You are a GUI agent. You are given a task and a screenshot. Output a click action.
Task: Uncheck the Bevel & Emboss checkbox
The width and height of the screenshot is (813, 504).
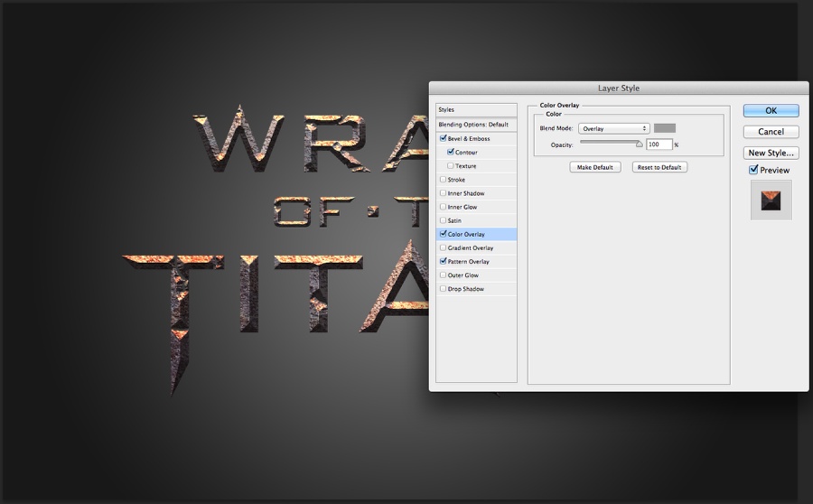[x=443, y=138]
